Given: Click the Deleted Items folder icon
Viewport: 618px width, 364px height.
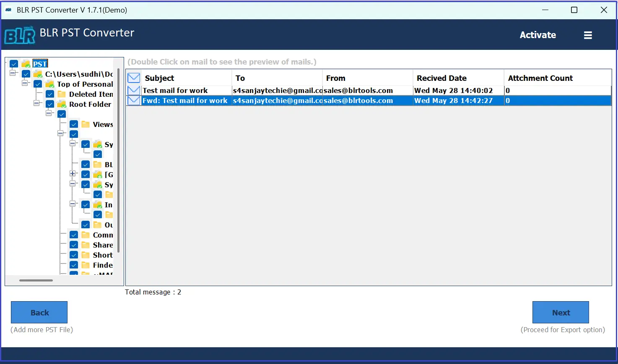Looking at the screenshot, I should coord(61,94).
